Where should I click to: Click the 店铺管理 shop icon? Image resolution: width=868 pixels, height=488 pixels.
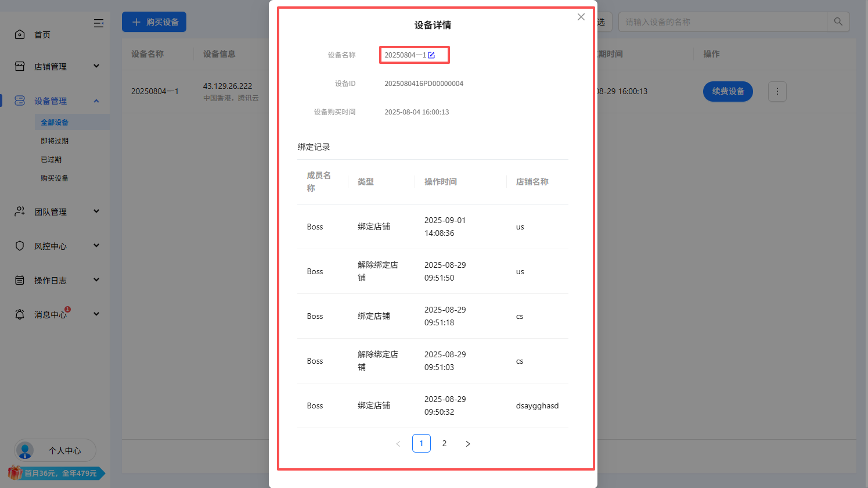click(19, 66)
